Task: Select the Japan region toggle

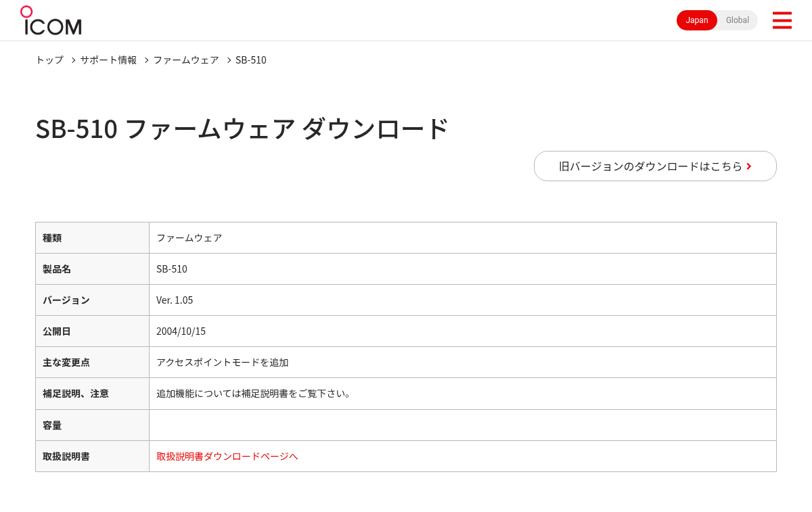Action: coord(697,20)
